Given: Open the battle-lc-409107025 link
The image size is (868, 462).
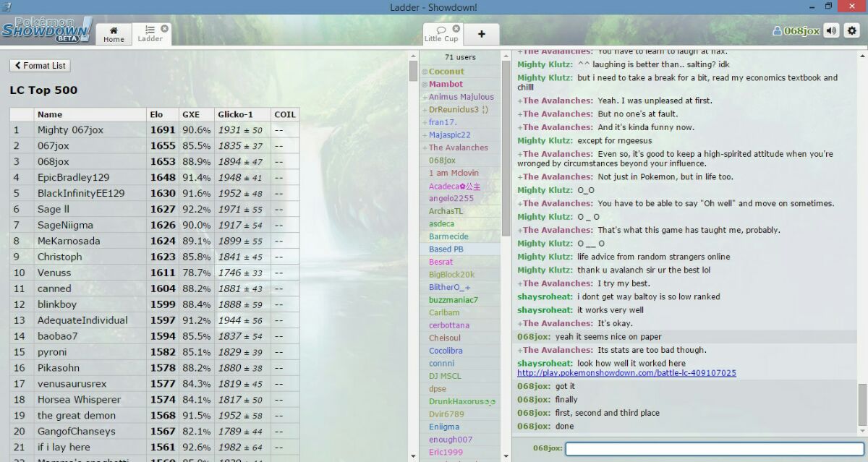Looking at the screenshot, I should [626, 373].
